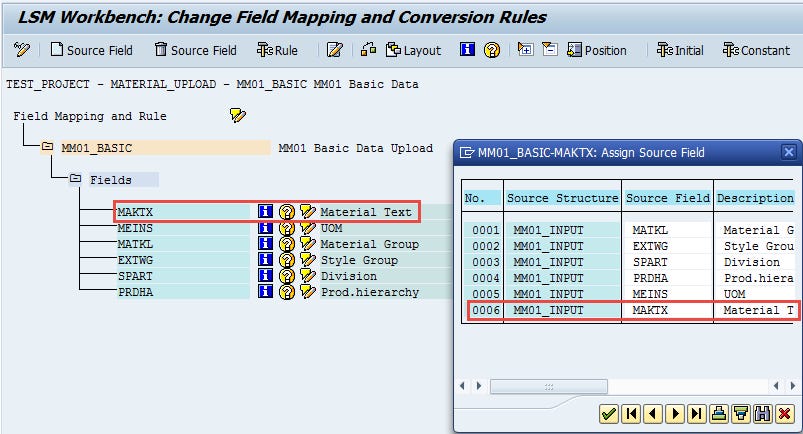Collapse the MM01_BASIC folder node
The height and width of the screenshot is (434, 803).
click(47, 147)
